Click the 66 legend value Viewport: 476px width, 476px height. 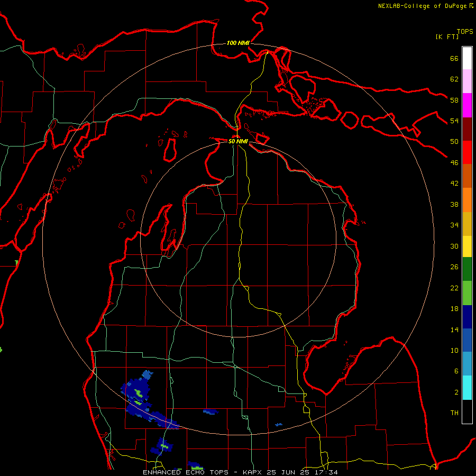coord(454,58)
